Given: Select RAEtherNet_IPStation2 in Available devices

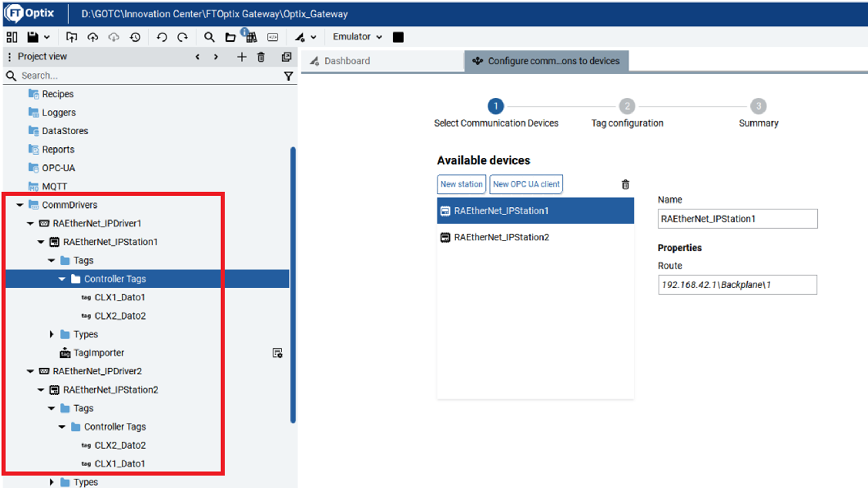Looking at the screenshot, I should pyautogui.click(x=535, y=237).
